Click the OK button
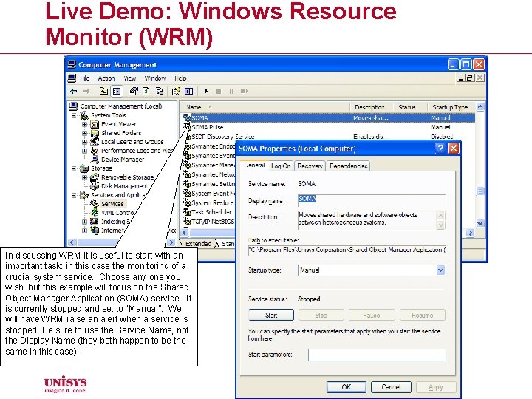This screenshot has width=532, height=399. pos(347,387)
